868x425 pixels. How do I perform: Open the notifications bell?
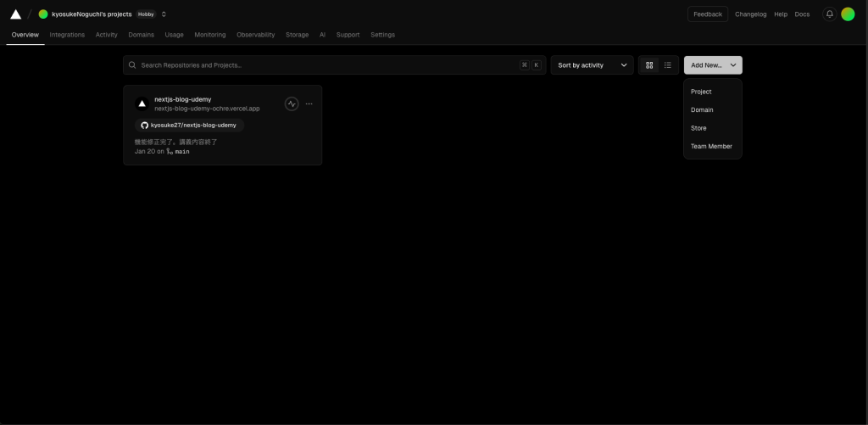[829, 14]
